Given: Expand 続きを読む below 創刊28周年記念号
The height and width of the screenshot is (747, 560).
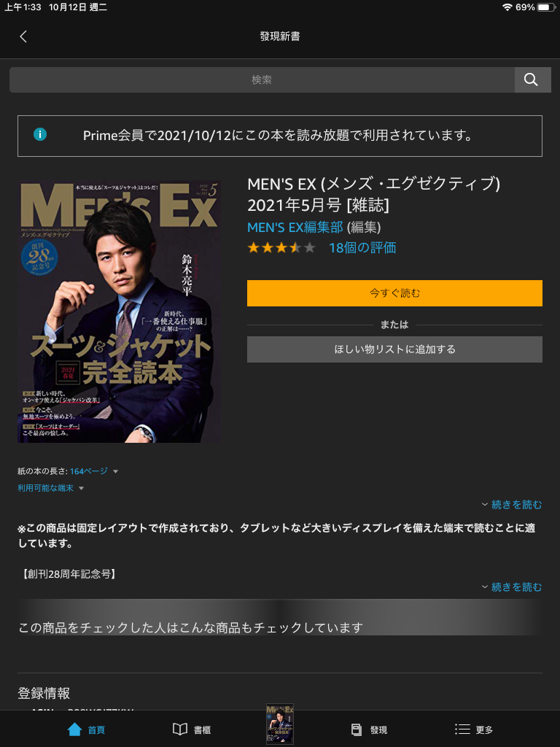Looking at the screenshot, I should click(x=512, y=587).
